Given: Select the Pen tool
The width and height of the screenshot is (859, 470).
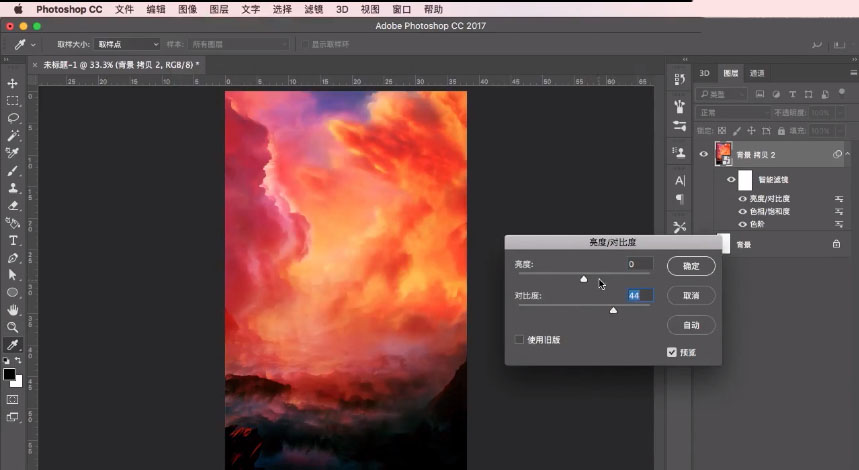Looking at the screenshot, I should click(x=12, y=258).
